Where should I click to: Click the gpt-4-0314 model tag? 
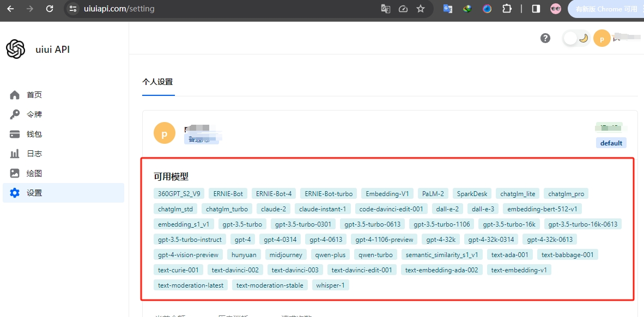(281, 240)
